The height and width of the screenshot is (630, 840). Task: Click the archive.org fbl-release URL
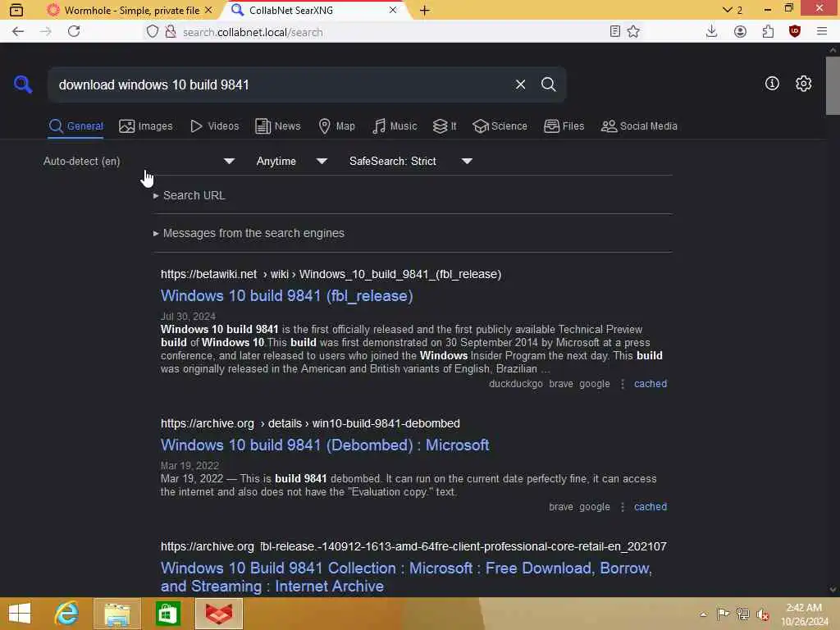pyautogui.click(x=413, y=546)
